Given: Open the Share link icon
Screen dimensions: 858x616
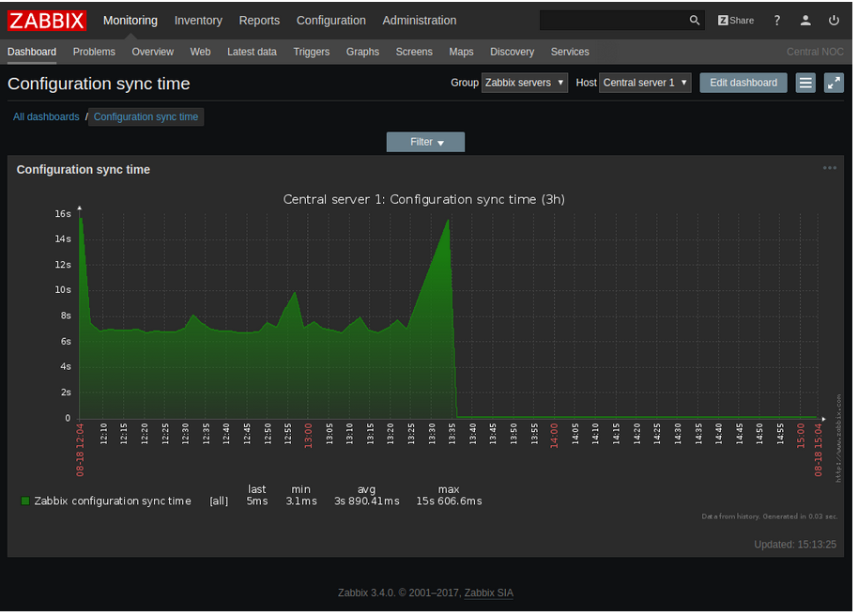Looking at the screenshot, I should click(736, 21).
